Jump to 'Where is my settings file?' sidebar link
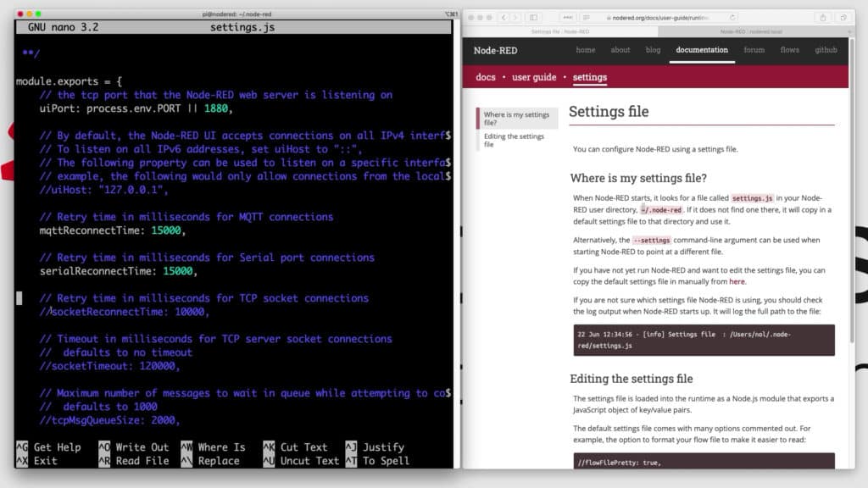Viewport: 868px width, 488px height. point(516,119)
